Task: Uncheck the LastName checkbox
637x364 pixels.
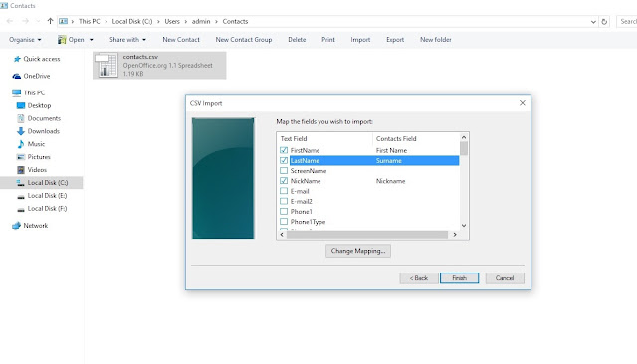Action: click(x=284, y=161)
